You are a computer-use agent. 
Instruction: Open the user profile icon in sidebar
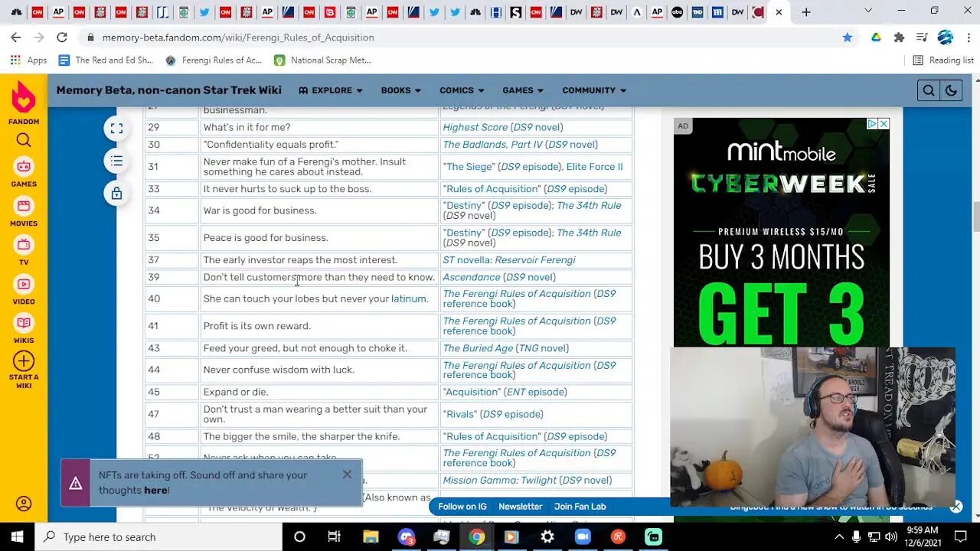click(24, 504)
